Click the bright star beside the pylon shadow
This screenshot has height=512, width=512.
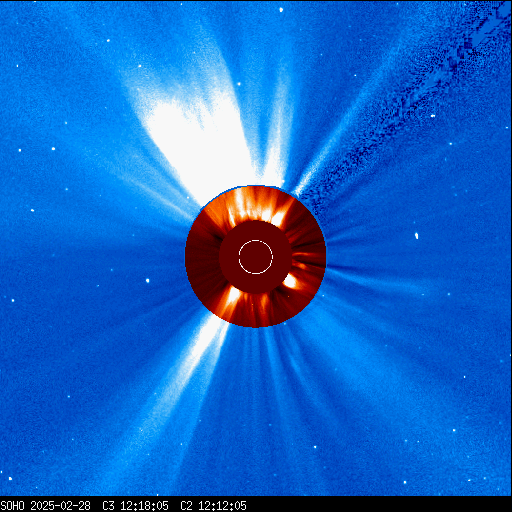[433, 116]
